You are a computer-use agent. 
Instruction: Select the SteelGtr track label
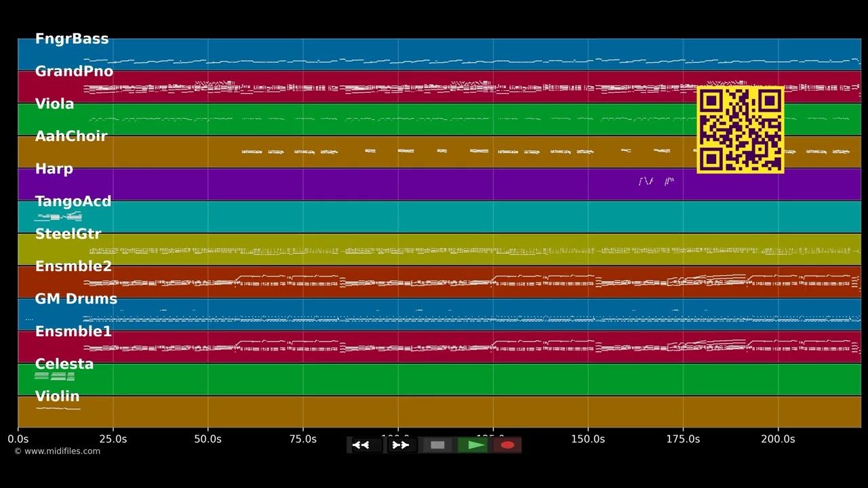coord(68,234)
